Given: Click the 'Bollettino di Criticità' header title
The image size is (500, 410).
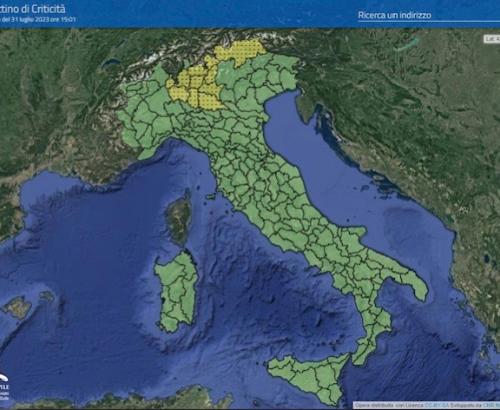Looking at the screenshot, I should (x=32, y=9).
